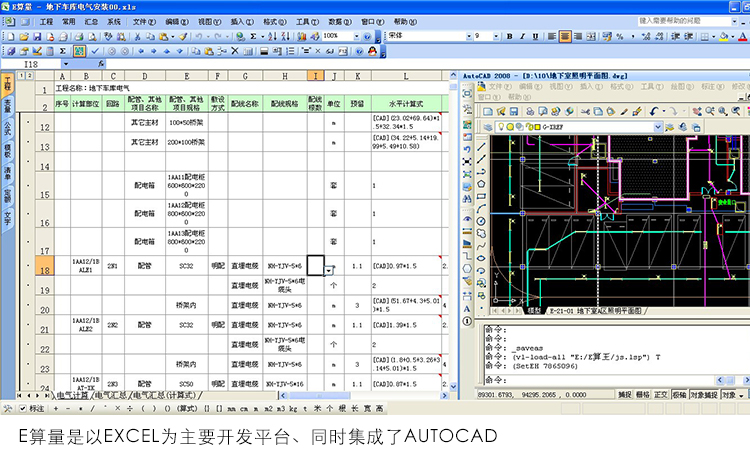Toggle 对象捕捉 object snap in AutoCAD status bar

point(704,395)
